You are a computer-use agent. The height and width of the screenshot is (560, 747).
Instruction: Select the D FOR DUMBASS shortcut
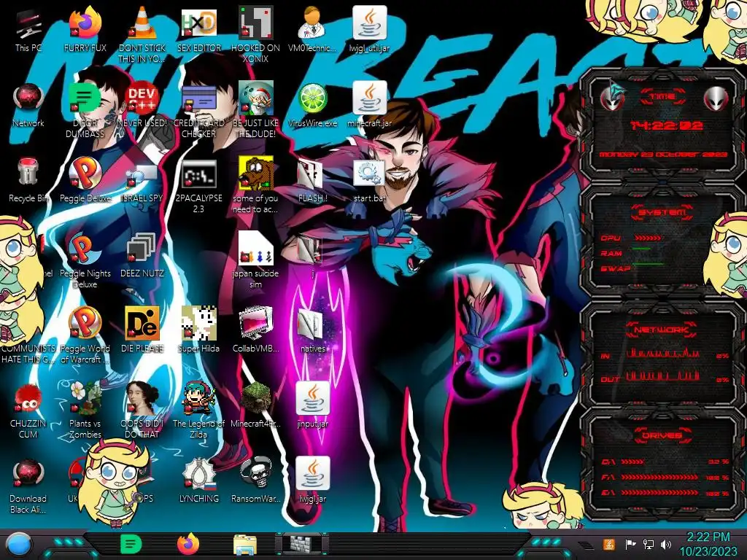tap(85, 109)
